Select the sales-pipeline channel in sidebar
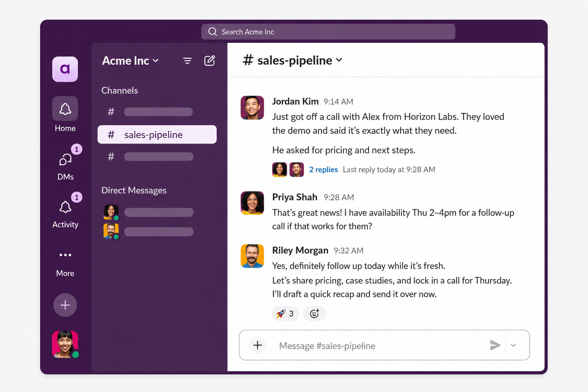 (157, 134)
